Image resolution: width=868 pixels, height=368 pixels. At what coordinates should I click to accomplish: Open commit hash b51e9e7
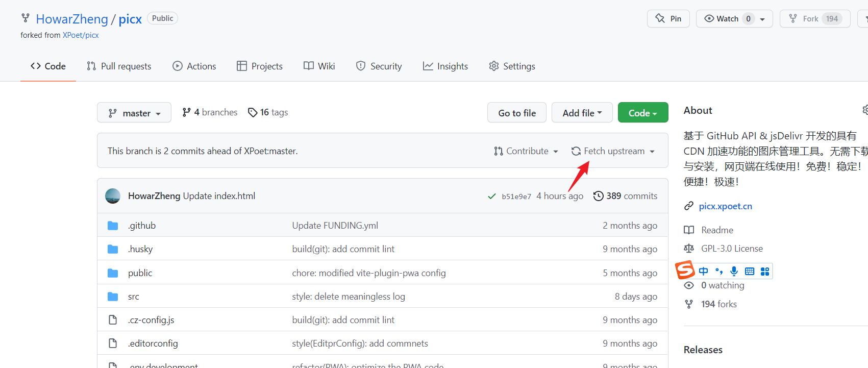[x=516, y=197]
